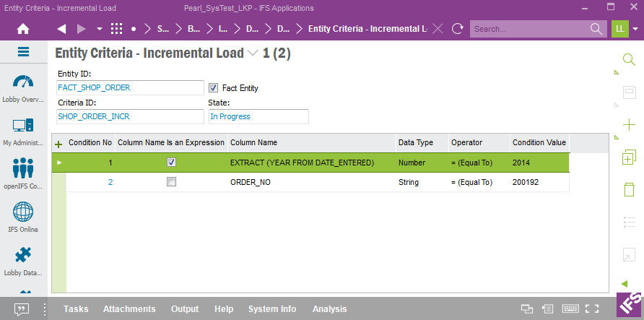This screenshot has width=644, height=320.
Task: Select the ORDER_NO cell
Action: (312, 182)
